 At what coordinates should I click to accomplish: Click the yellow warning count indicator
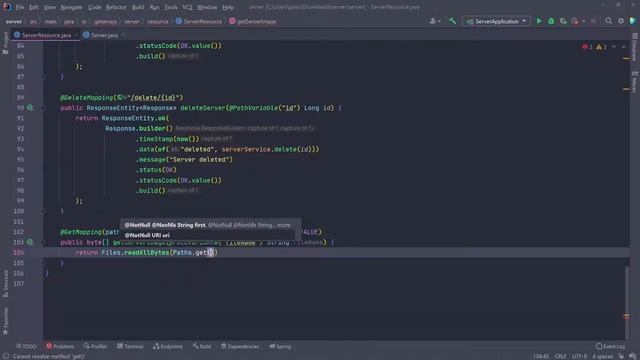tap(601, 47)
